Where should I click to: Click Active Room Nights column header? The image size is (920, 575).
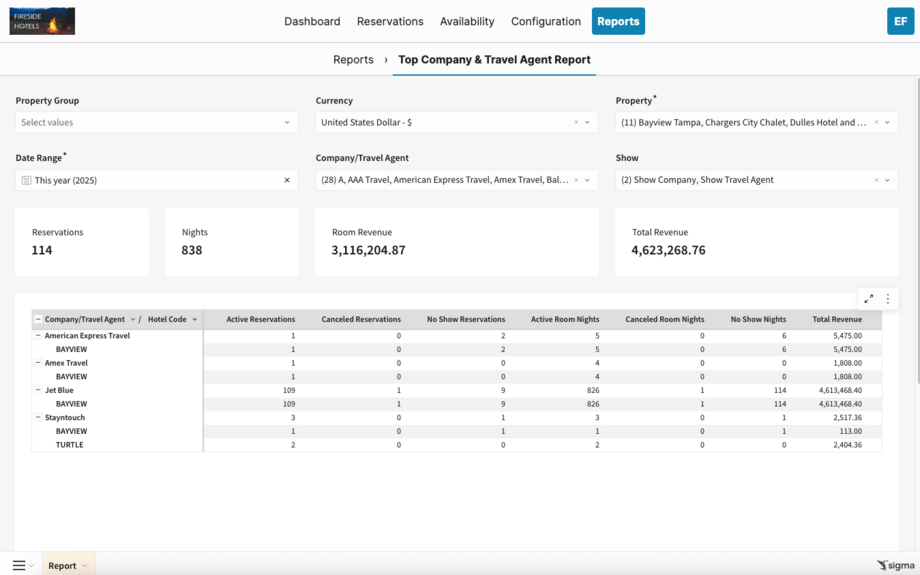click(565, 319)
